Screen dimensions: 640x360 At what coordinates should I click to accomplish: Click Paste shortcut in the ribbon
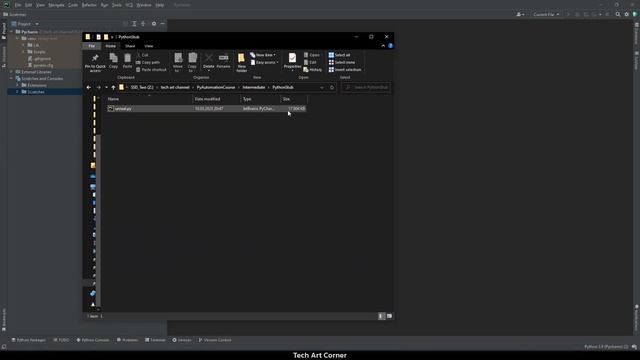click(151, 70)
